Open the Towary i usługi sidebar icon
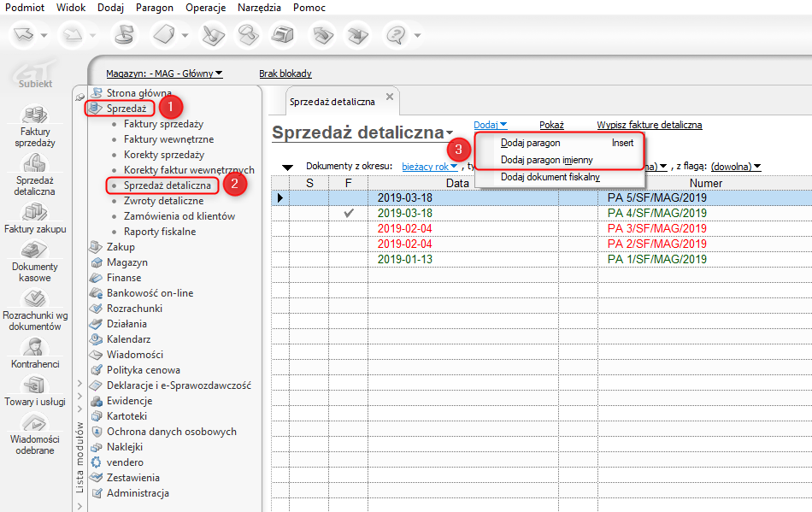Viewport: 812px width, 512px height. [x=35, y=385]
